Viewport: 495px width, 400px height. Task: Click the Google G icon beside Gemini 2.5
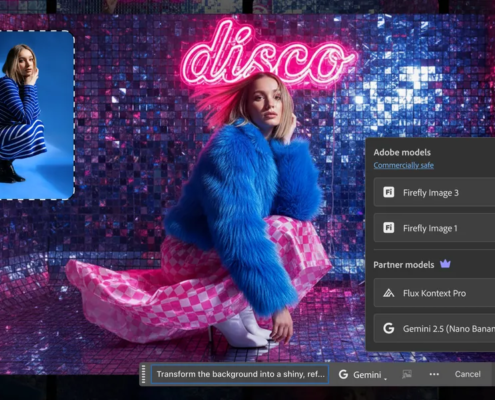coord(388,328)
